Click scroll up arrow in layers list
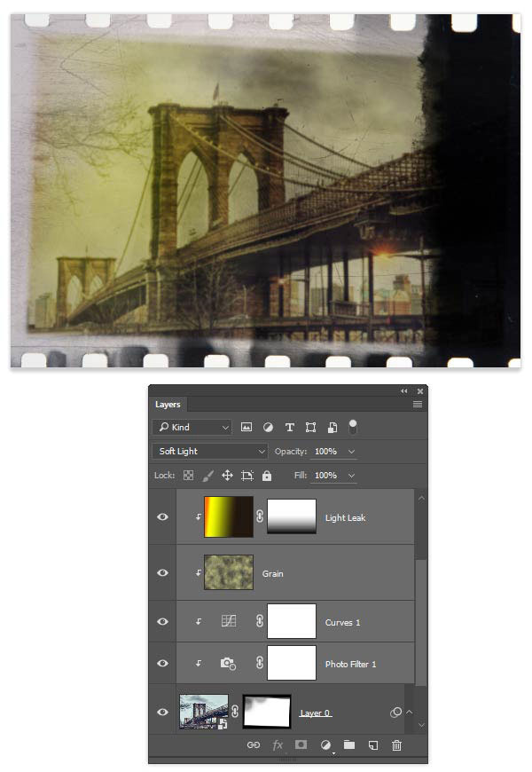Screen dimensions: 532x772 pyautogui.click(x=421, y=499)
